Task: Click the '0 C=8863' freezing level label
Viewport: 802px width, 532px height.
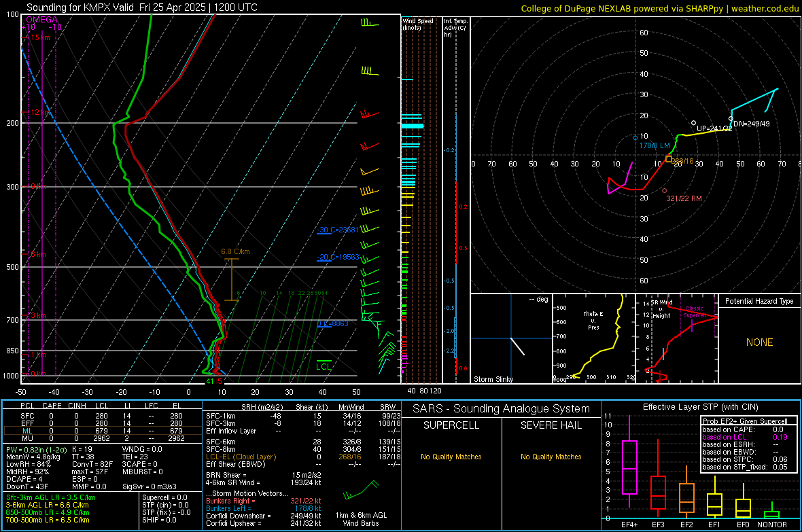Action: 332,323
